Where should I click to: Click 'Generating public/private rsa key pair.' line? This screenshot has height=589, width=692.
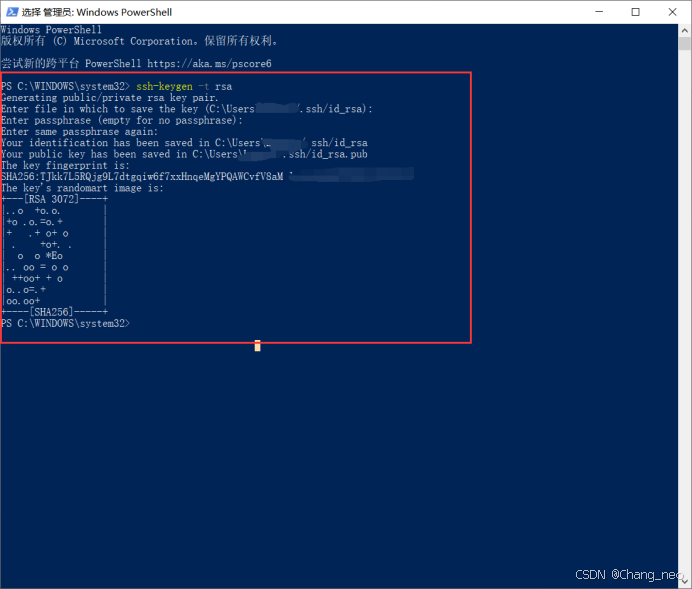tap(109, 98)
